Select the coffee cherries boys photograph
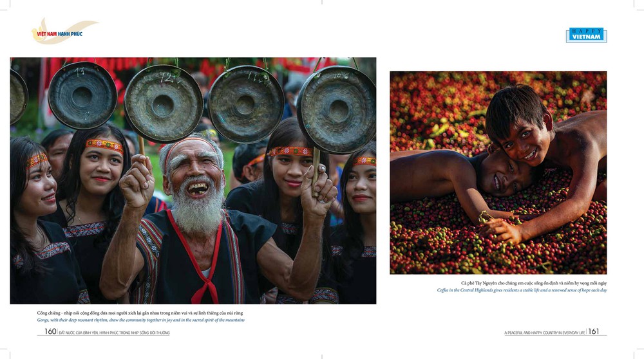The image size is (644, 359). point(498,172)
